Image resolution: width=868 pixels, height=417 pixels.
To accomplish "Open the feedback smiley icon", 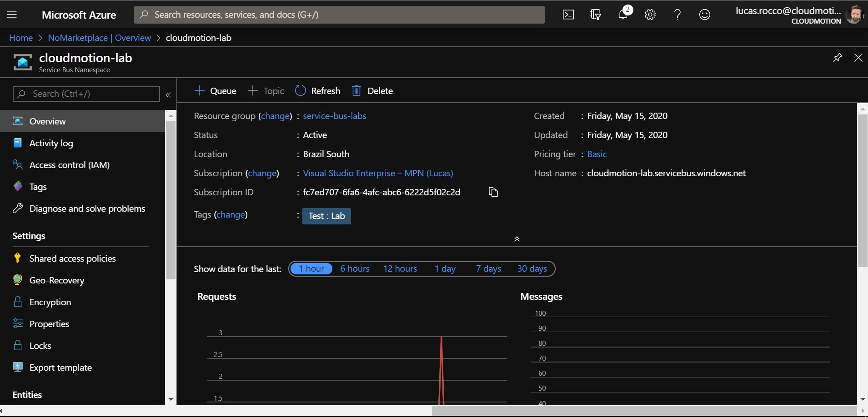I will point(705,15).
